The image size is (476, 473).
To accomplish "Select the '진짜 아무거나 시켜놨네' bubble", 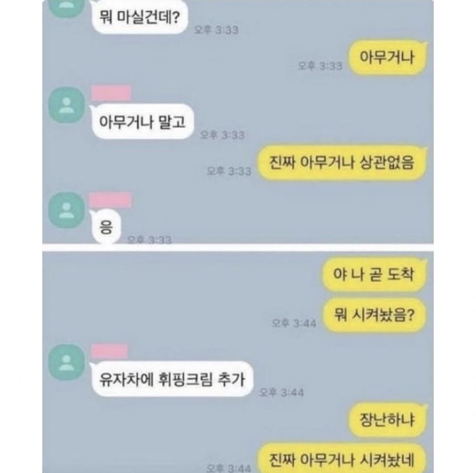I will 342,458.
